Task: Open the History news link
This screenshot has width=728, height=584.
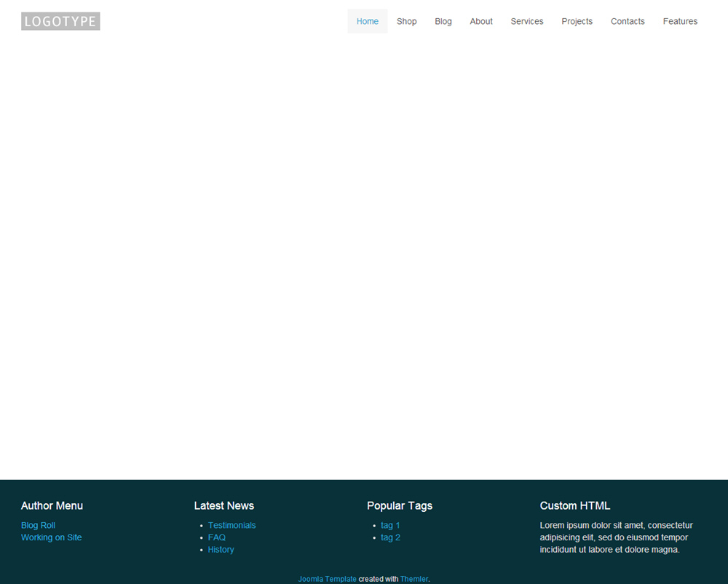Action: (x=221, y=550)
